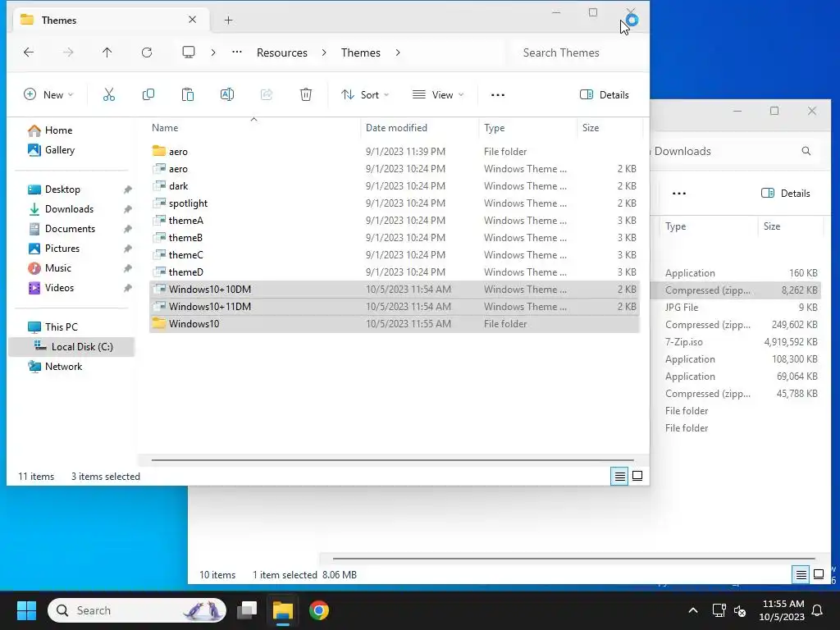Open Task View on the taskbar
This screenshot has height=630, width=840.
click(247, 610)
